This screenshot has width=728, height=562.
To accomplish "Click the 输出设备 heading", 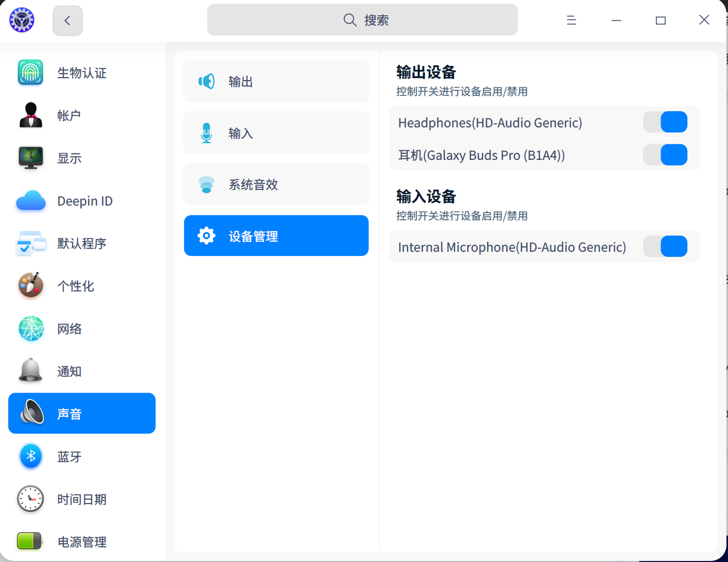I will pyautogui.click(x=426, y=73).
